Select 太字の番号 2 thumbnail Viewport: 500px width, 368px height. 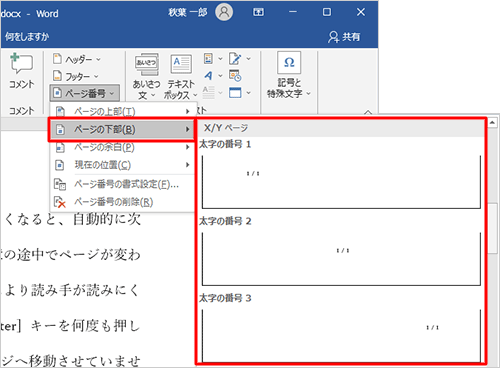tap(341, 259)
